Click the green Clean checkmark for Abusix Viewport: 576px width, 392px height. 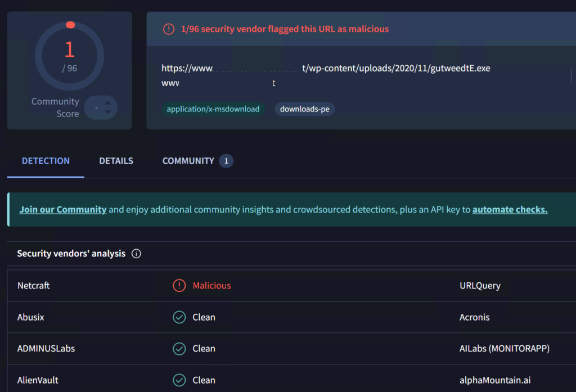pos(179,317)
